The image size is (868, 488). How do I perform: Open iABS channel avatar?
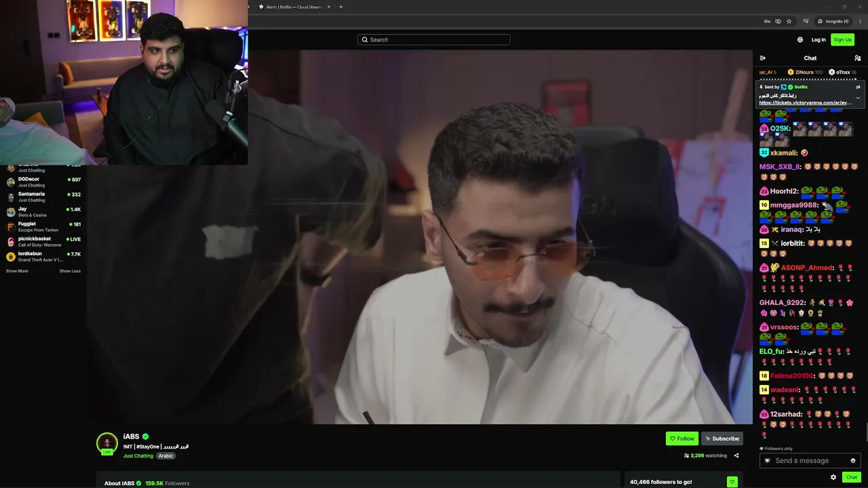click(x=107, y=443)
